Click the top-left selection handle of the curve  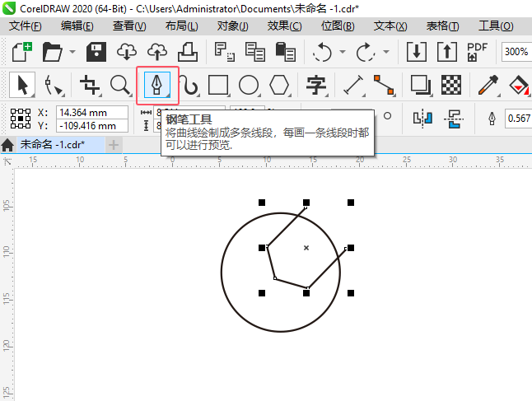click(262, 203)
